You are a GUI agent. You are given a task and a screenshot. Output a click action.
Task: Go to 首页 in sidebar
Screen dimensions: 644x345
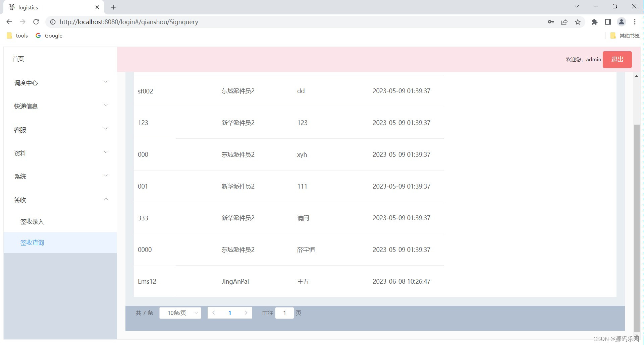(x=18, y=59)
